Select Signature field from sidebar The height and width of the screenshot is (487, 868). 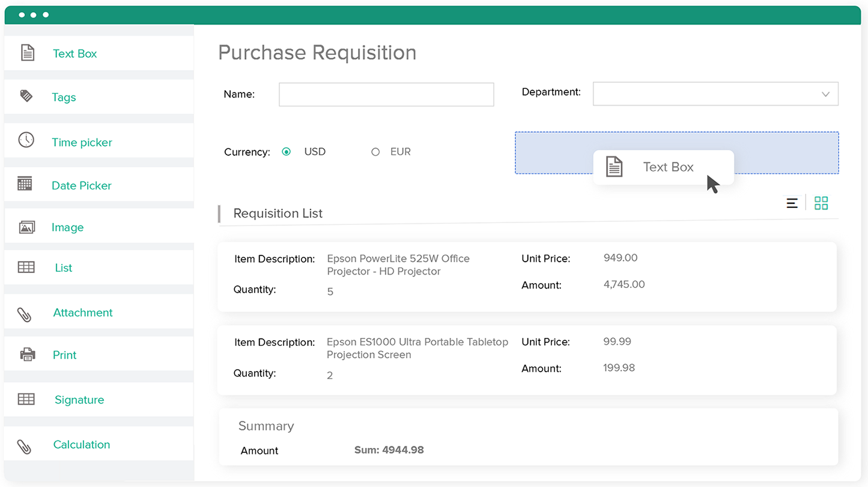coord(79,400)
